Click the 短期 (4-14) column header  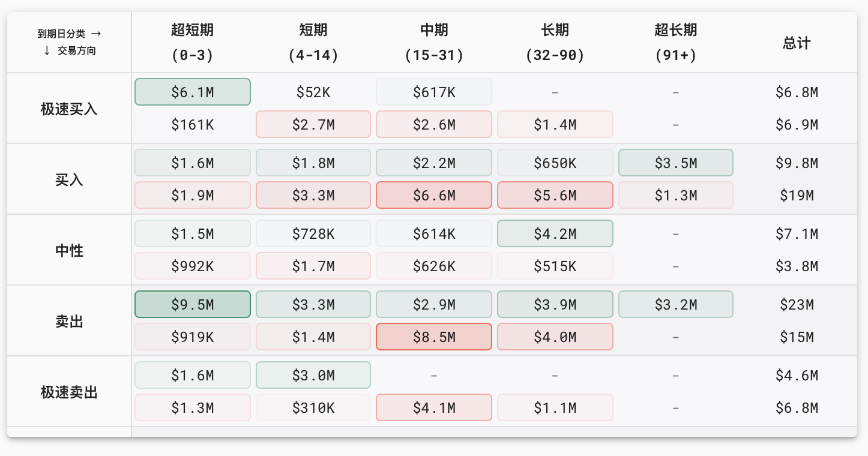[x=313, y=43]
